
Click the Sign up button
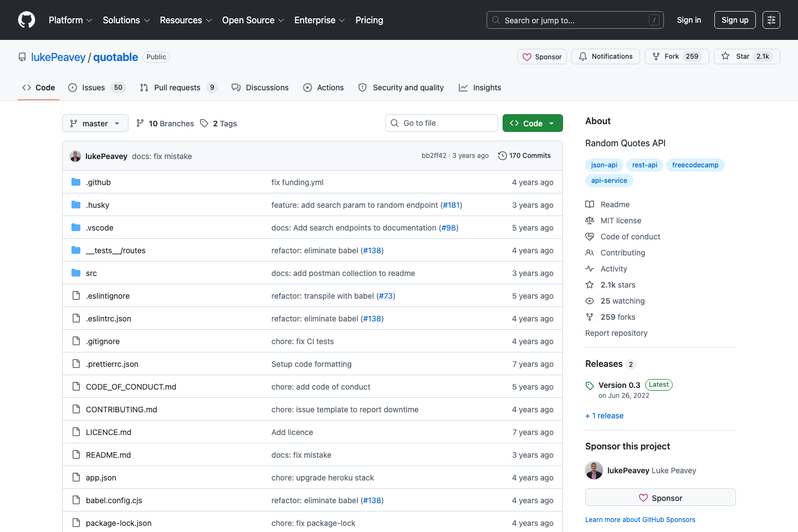coord(735,19)
